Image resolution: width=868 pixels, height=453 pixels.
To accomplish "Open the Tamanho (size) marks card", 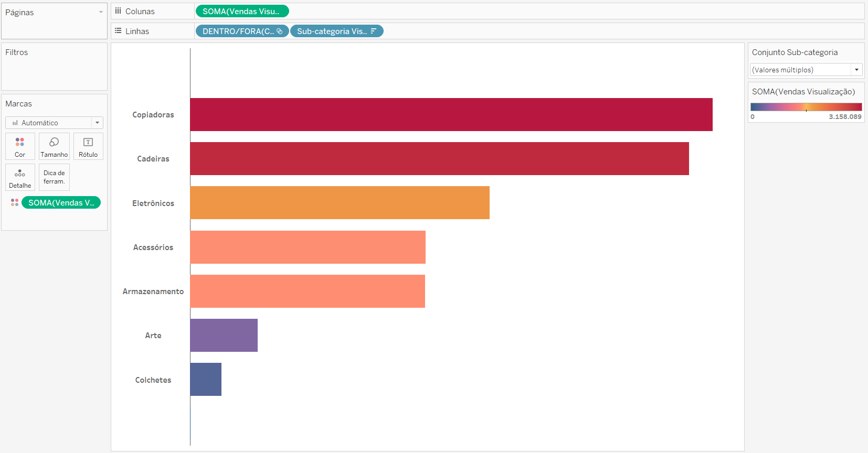I will (54, 146).
